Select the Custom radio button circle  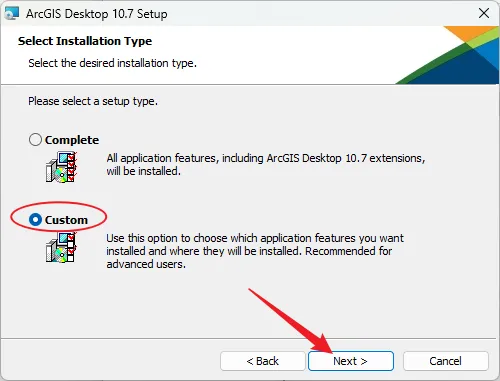[35, 220]
